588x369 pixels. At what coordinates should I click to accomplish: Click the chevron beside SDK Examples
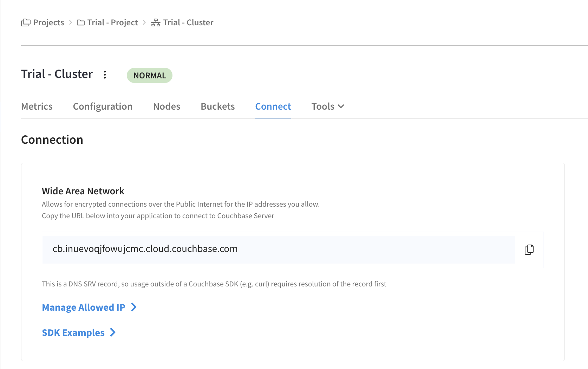pos(112,332)
